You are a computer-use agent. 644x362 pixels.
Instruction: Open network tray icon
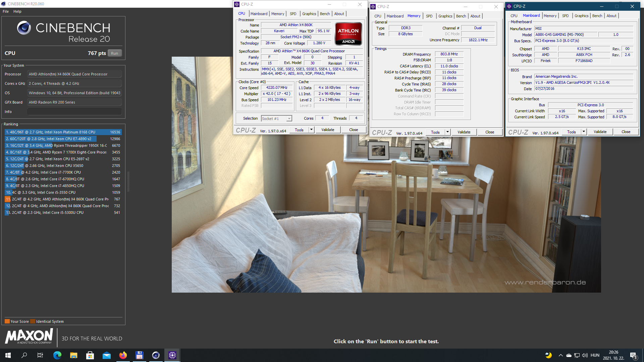(x=577, y=355)
